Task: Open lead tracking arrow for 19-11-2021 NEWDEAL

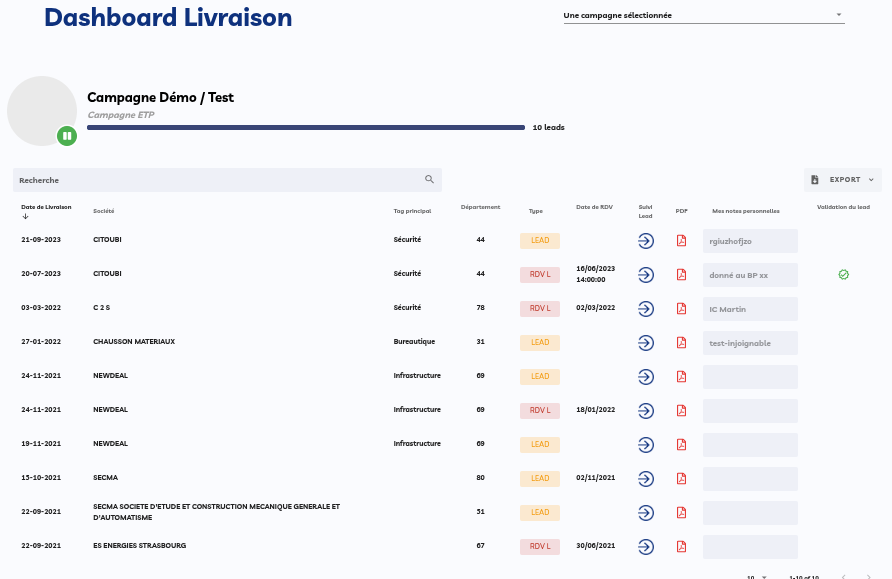Action: pos(646,445)
